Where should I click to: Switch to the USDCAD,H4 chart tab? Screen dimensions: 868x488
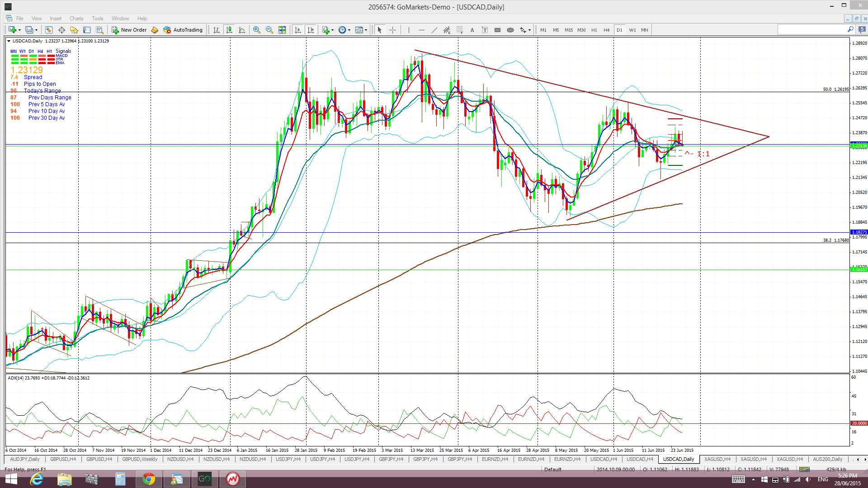603,459
